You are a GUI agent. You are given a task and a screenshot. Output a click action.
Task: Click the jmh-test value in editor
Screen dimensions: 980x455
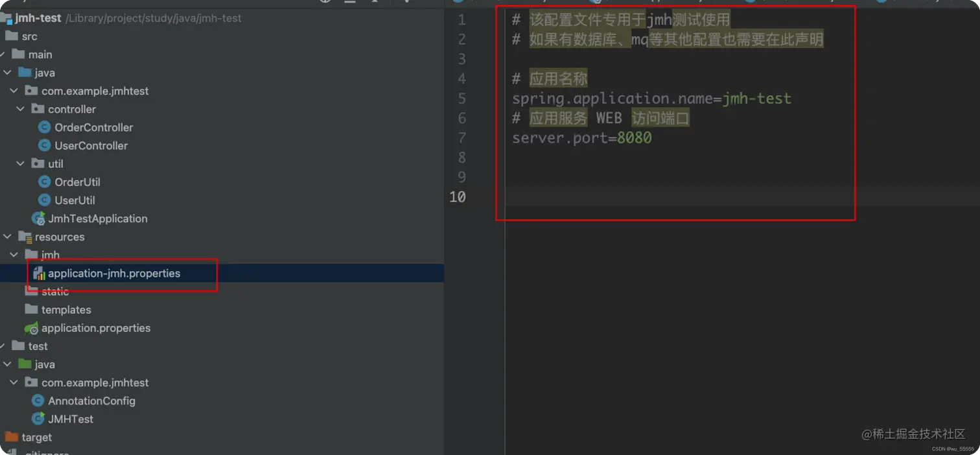[x=757, y=99]
